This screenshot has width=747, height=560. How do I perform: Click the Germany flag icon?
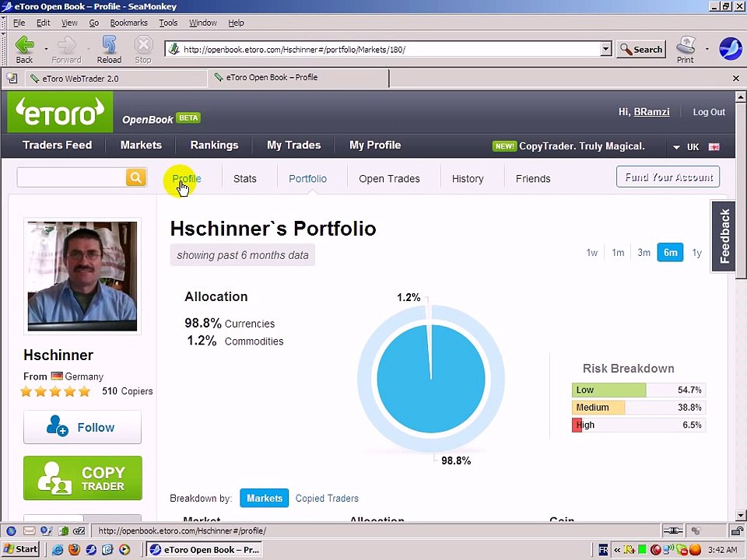[x=57, y=376]
